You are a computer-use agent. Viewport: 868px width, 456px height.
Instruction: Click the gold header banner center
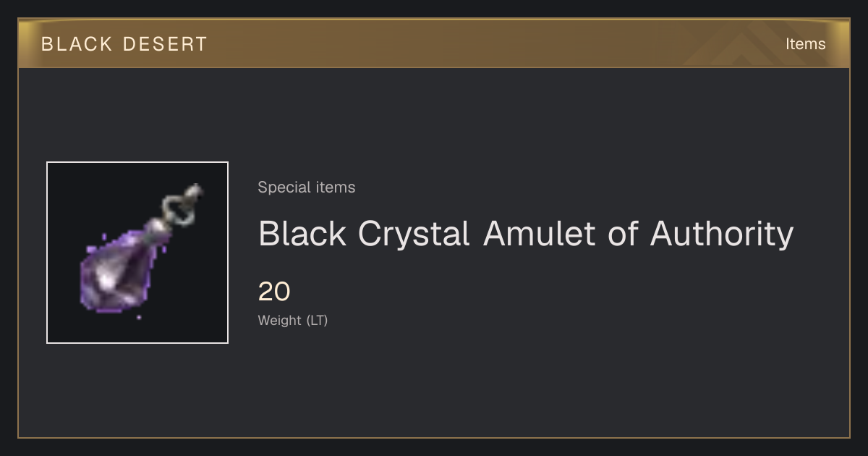[434, 43]
